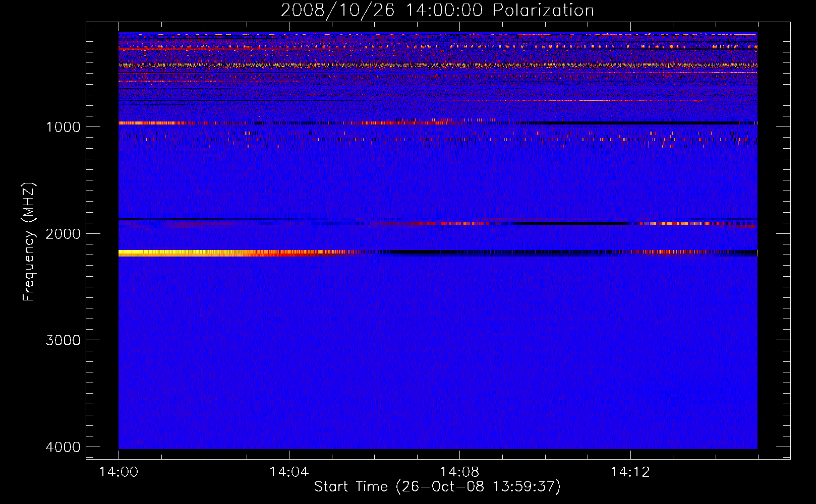
Task: Click the 14:08 time tick label
Action: [x=459, y=472]
